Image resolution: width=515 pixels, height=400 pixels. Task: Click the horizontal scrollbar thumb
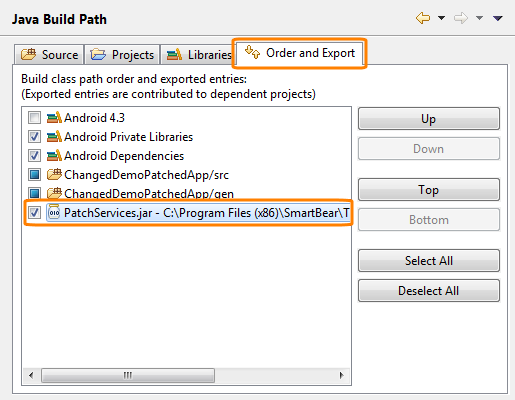pyautogui.click(x=128, y=375)
